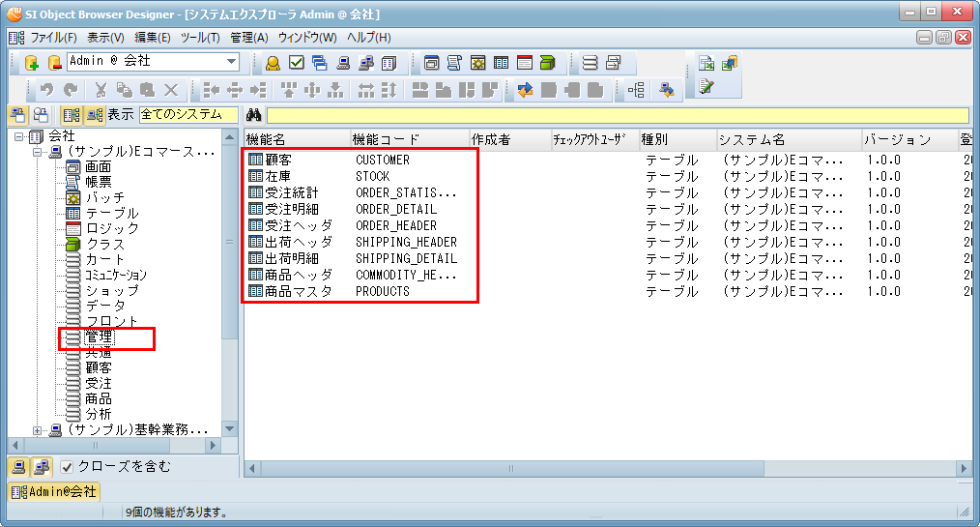Toggle the クローズを含む checkbox
The width and height of the screenshot is (980, 527).
(67, 467)
